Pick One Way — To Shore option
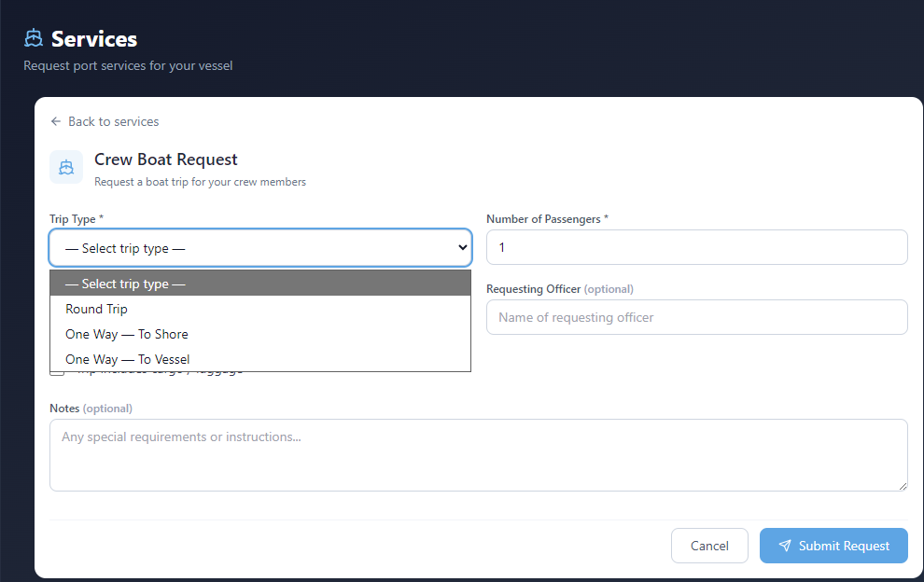This screenshot has width=924, height=582. 260,334
